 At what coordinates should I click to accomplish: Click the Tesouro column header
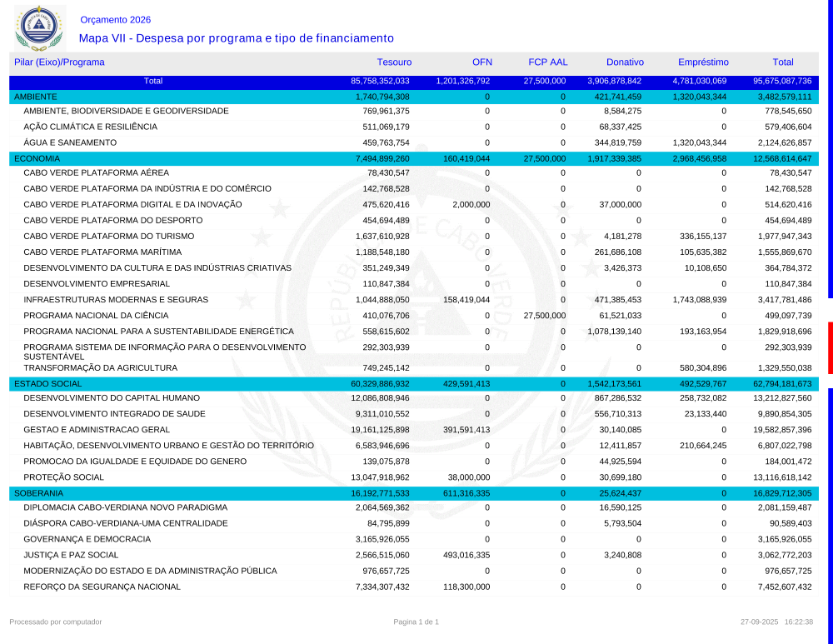click(393, 62)
